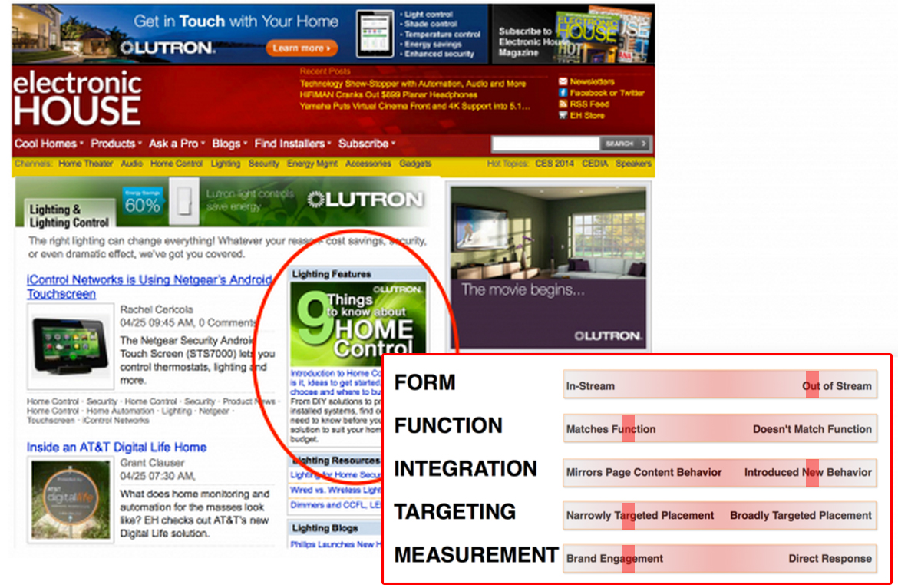
Task: Open the Lighting channel
Action: [226, 164]
